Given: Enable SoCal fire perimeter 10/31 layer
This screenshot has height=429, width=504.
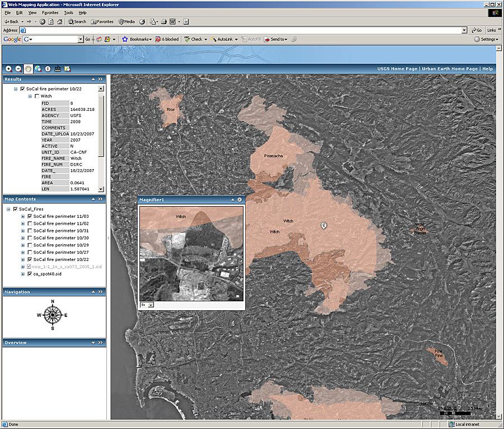Looking at the screenshot, I should pos(30,231).
